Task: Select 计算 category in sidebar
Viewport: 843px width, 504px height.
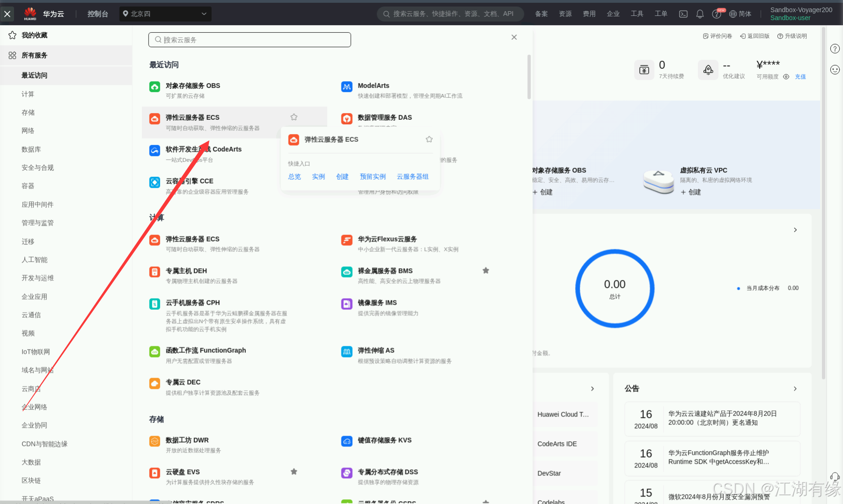Action: (28, 94)
